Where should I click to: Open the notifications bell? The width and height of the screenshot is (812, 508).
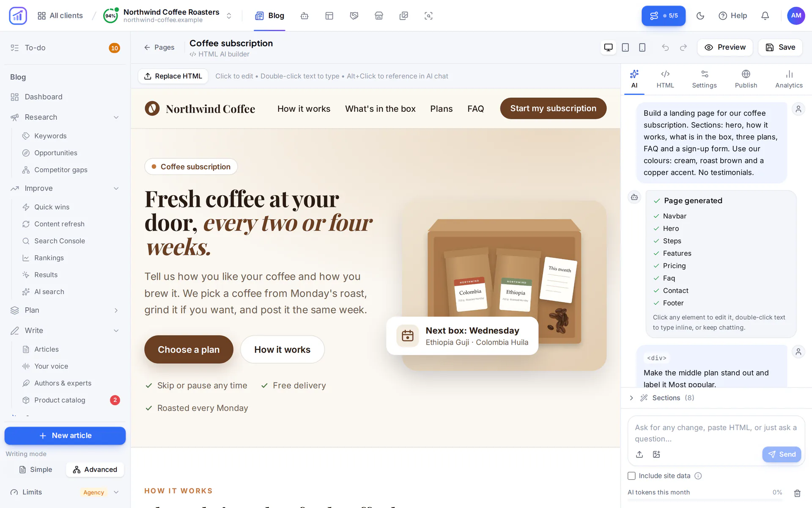pyautogui.click(x=765, y=16)
